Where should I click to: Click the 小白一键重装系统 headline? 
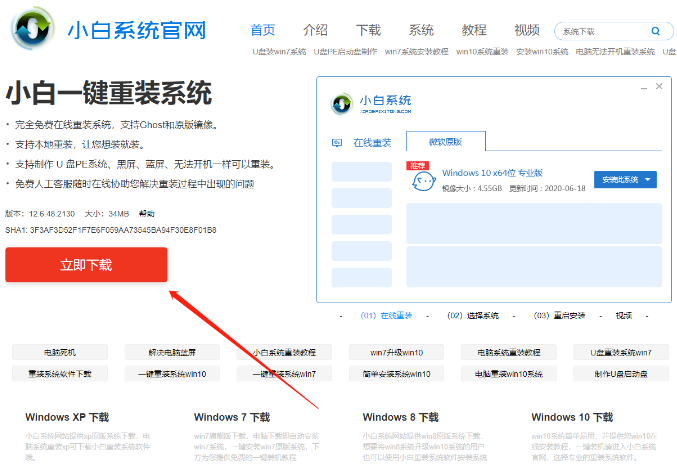pos(109,92)
